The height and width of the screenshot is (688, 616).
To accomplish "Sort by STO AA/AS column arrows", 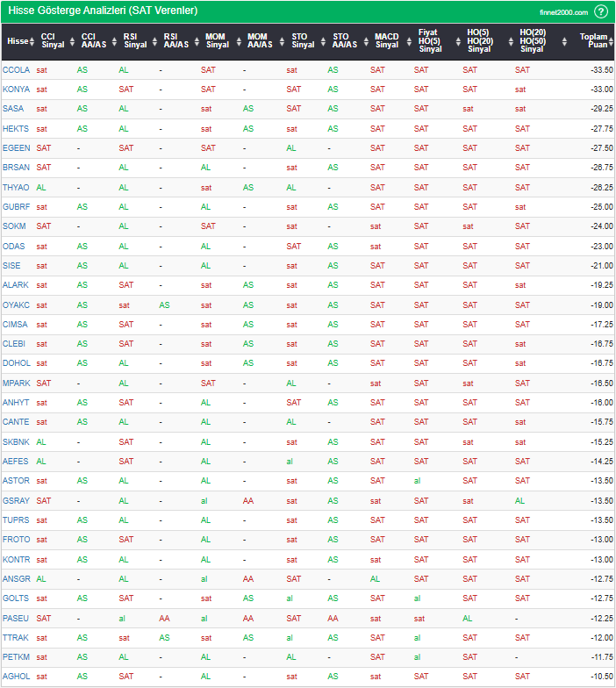I will tap(366, 42).
